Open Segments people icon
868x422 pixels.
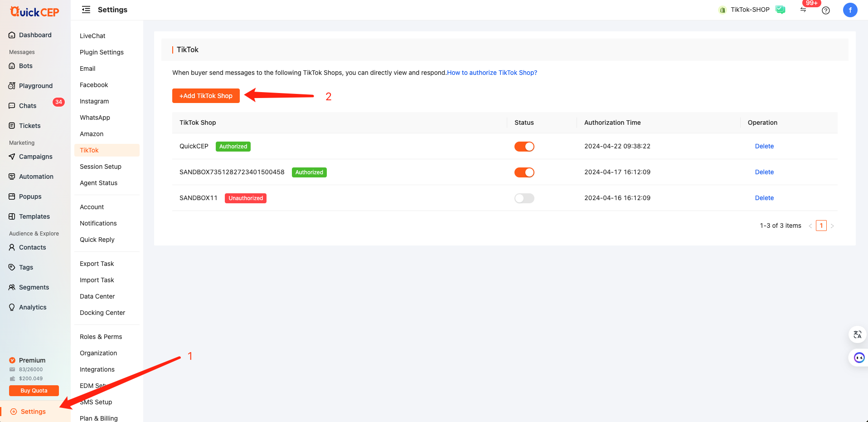pos(12,287)
